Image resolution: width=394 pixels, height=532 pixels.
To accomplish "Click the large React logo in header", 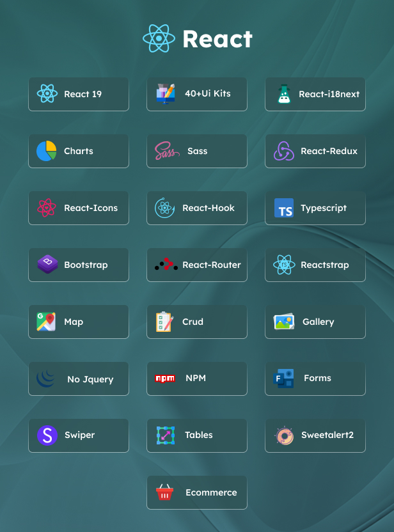I will click(159, 38).
